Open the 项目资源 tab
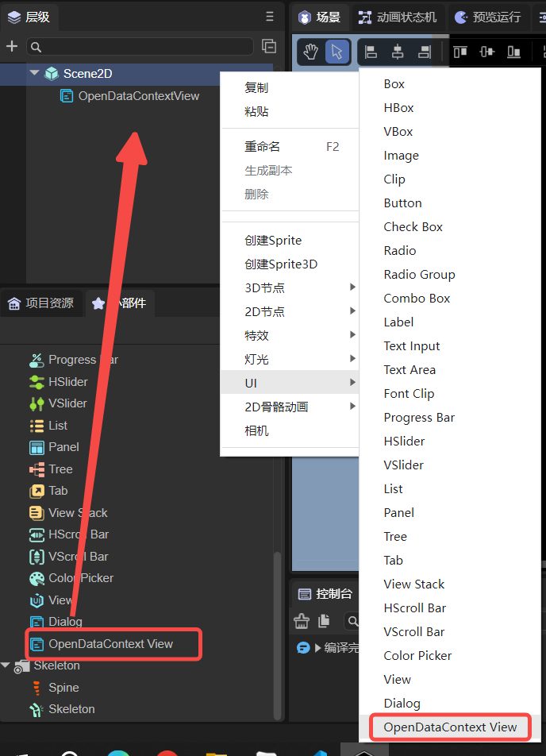Screen dimensions: 546x756 tap(41, 303)
